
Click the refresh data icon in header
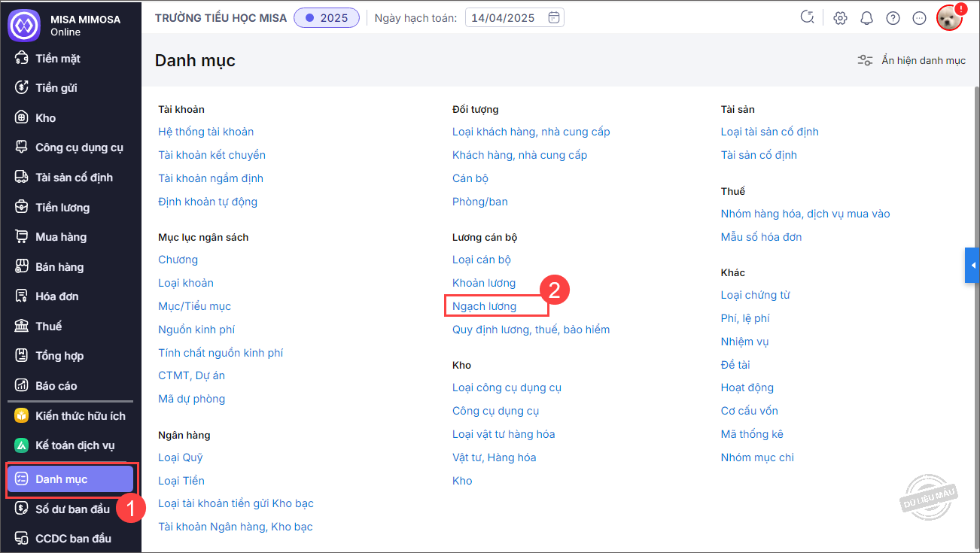(808, 17)
